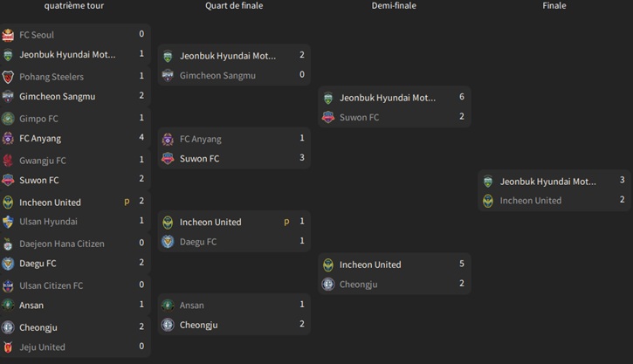Select Ansan team in the quarter-final

pos(191,306)
